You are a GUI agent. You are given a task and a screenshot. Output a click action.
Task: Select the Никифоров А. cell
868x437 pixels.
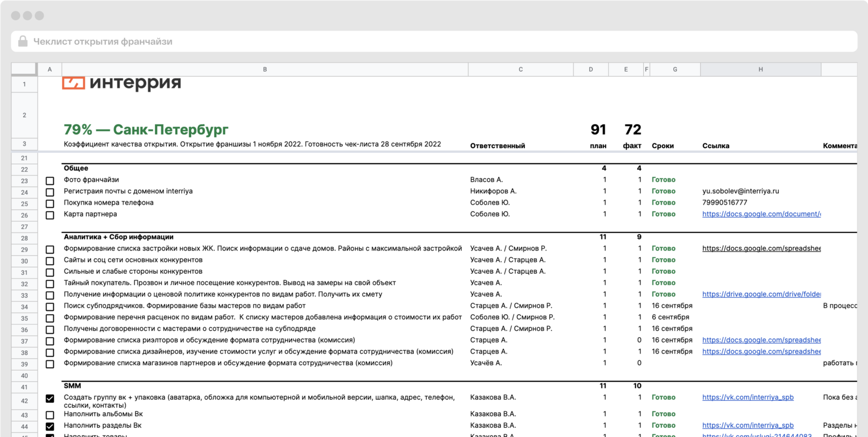coord(493,191)
